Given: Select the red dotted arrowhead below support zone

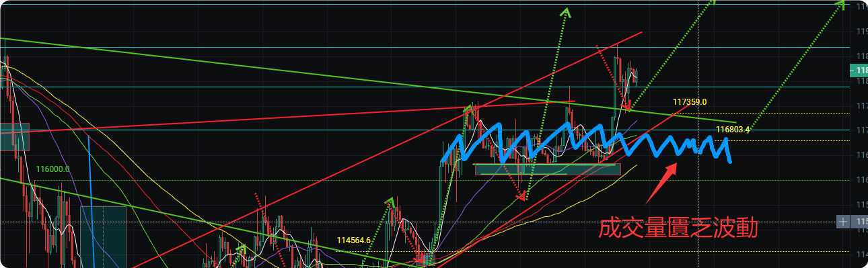Looking at the screenshot, I should tap(522, 196).
